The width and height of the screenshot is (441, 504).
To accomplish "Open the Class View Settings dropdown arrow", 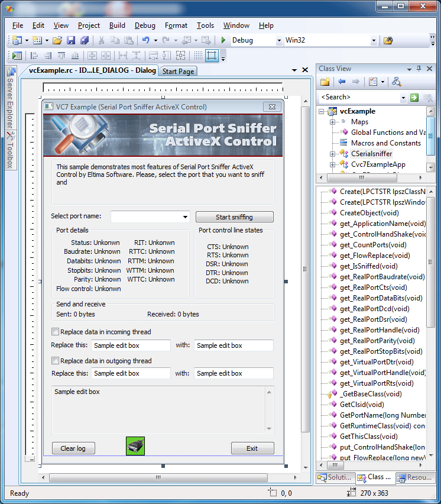I will [382, 82].
